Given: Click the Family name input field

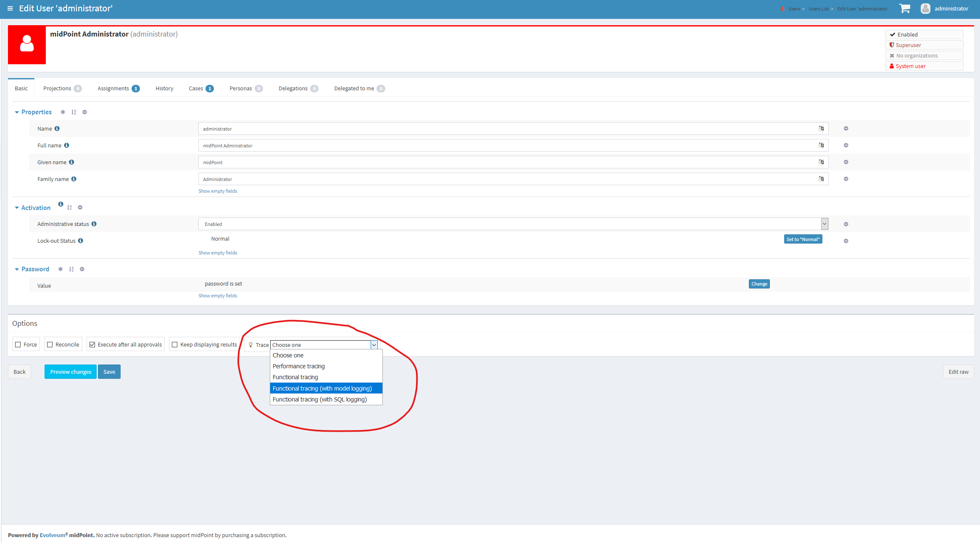Looking at the screenshot, I should [504, 179].
